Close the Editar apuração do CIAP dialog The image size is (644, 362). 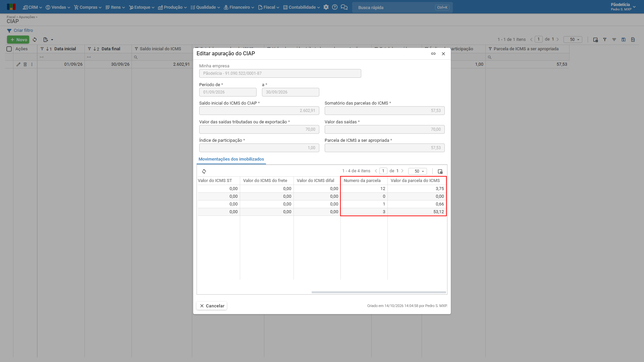tap(443, 54)
